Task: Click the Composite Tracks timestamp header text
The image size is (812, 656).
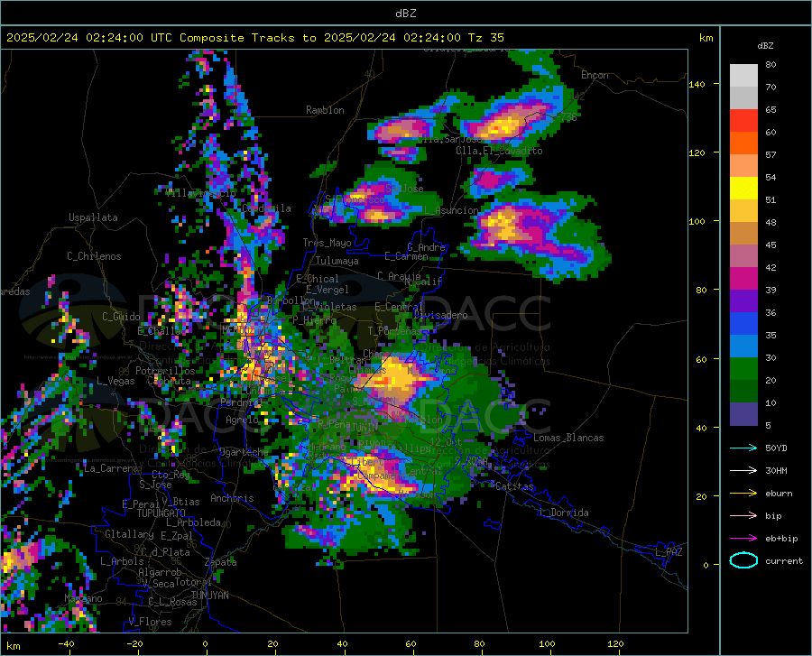Action: pyautogui.click(x=254, y=38)
